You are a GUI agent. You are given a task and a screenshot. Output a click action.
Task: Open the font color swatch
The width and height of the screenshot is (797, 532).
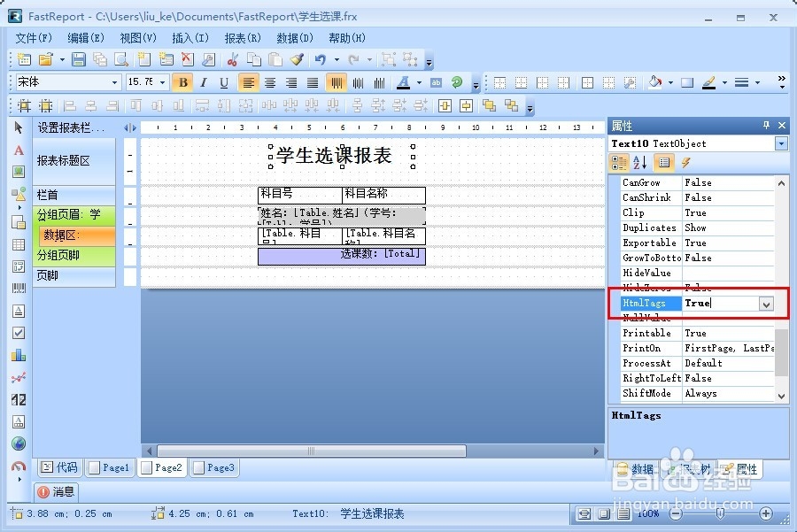404,81
